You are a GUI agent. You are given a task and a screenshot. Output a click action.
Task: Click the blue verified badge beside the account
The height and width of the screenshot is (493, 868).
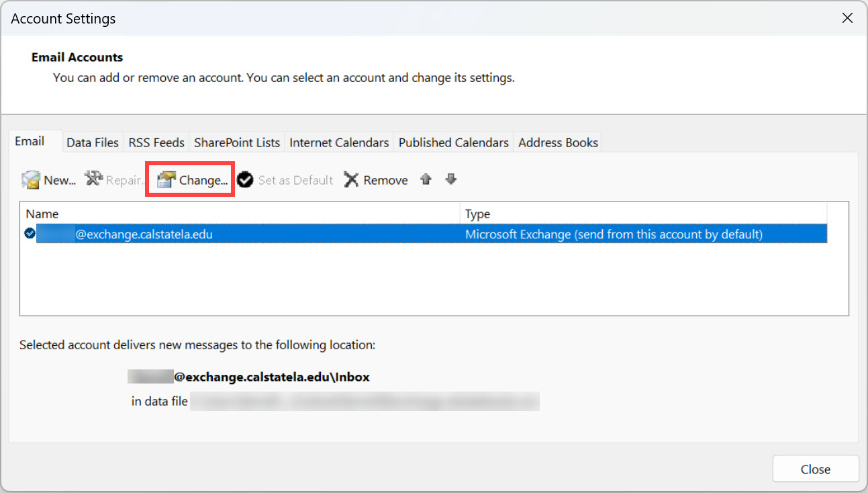(x=28, y=233)
